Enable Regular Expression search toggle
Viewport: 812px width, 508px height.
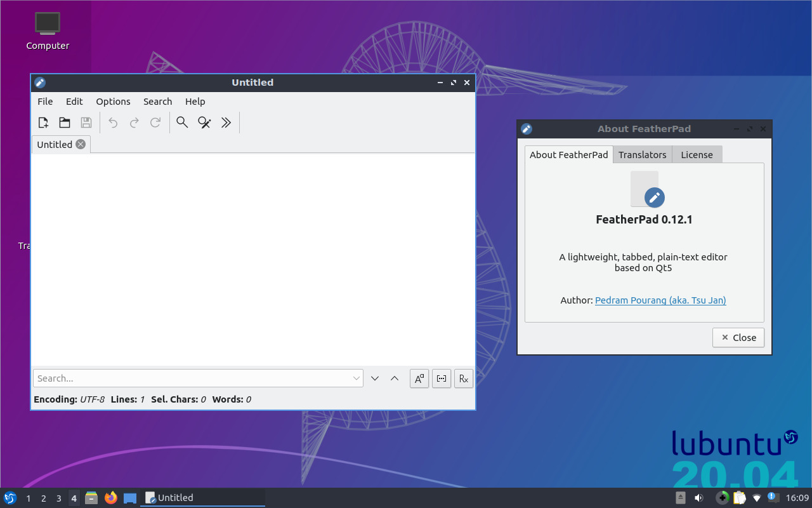pos(464,378)
